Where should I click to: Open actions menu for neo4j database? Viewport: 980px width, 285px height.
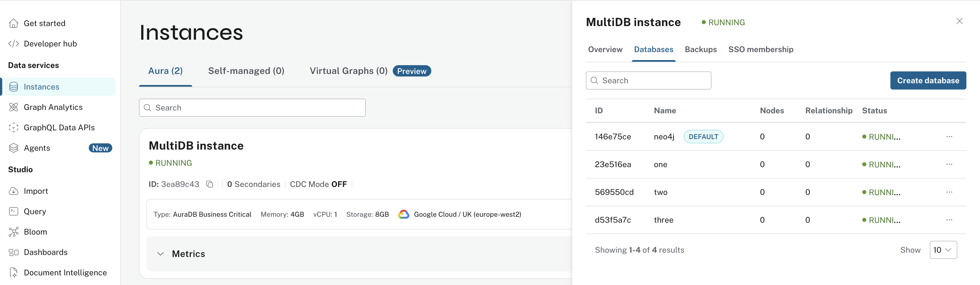pyautogui.click(x=949, y=137)
